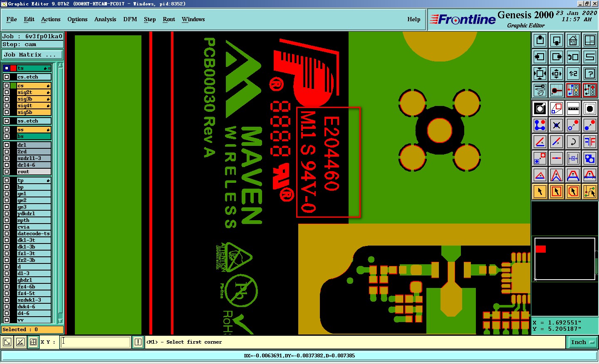
Task: Select the rectangle-area selection arrow tool
Action: (557, 192)
